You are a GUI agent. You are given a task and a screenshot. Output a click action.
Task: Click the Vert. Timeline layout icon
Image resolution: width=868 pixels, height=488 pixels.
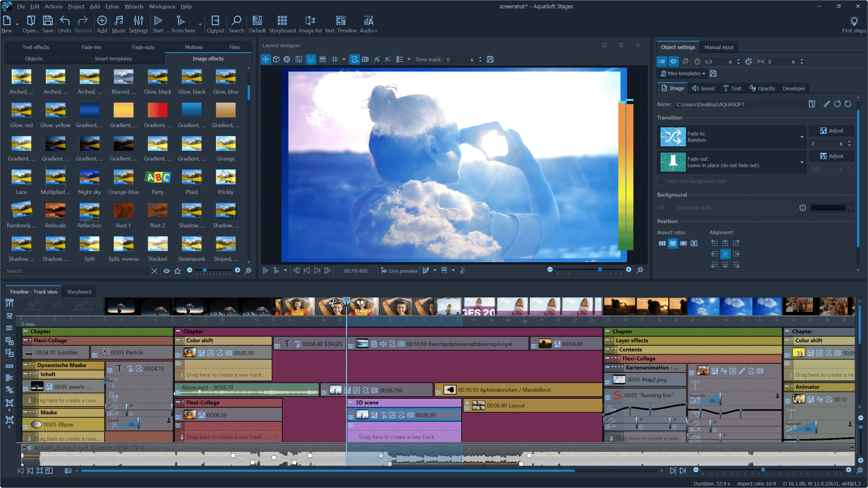click(x=340, y=21)
